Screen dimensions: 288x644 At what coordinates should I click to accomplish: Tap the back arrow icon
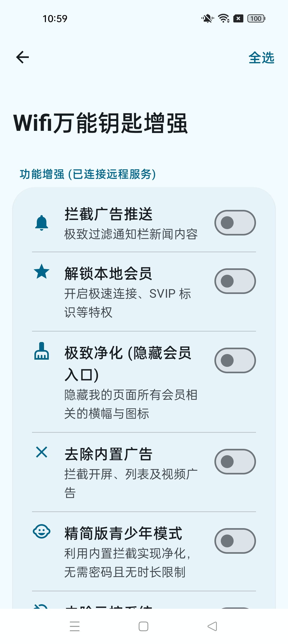click(22, 57)
